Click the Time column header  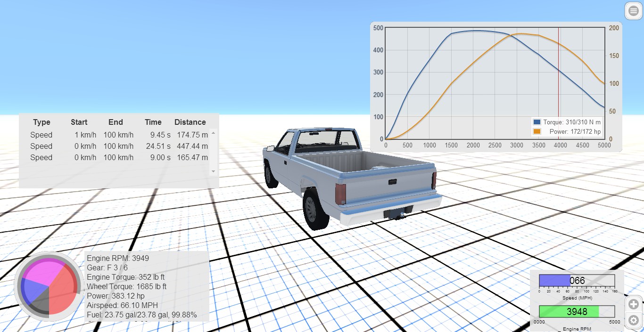[153, 122]
